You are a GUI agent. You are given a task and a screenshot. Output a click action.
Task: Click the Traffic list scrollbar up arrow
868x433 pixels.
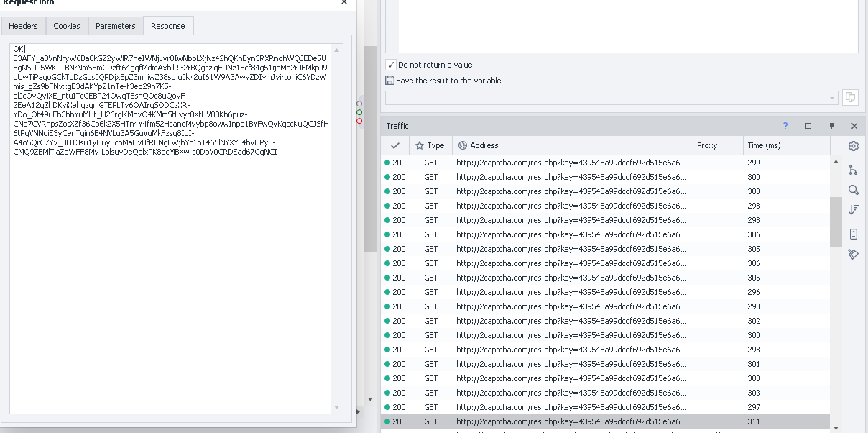point(836,162)
